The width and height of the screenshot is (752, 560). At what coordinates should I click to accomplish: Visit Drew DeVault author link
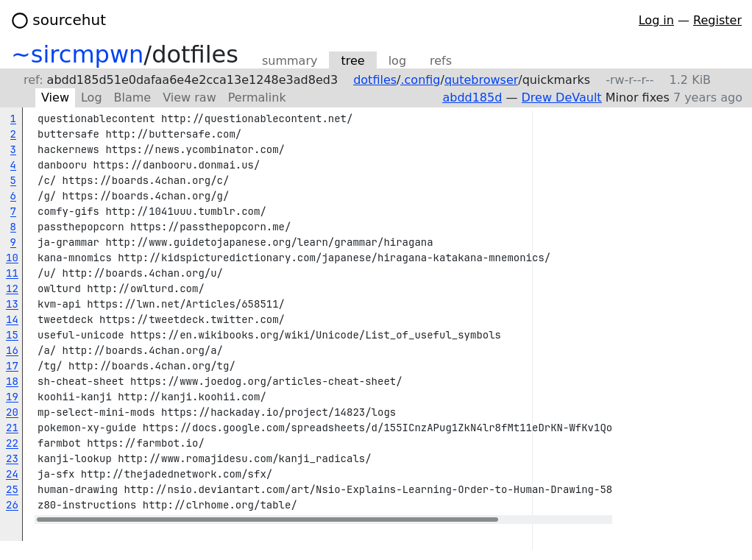[561, 98]
